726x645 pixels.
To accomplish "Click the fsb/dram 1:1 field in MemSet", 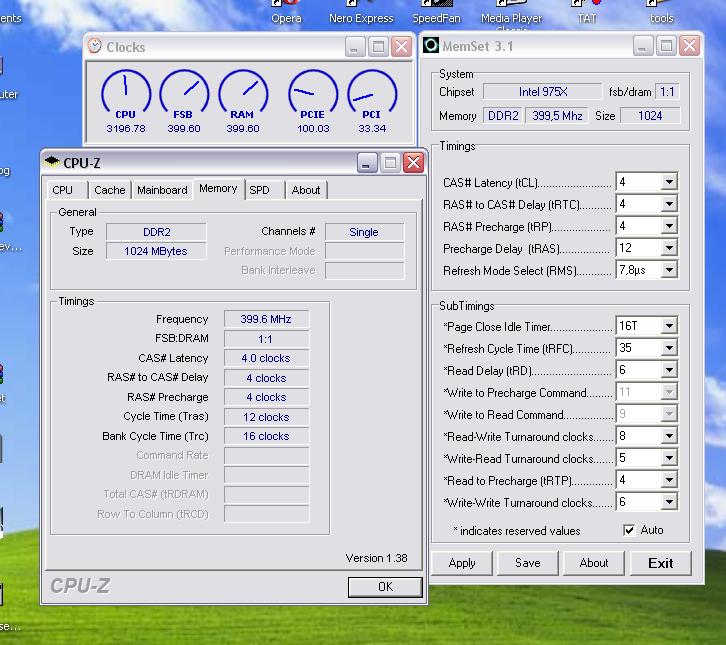I will pyautogui.click(x=667, y=92).
